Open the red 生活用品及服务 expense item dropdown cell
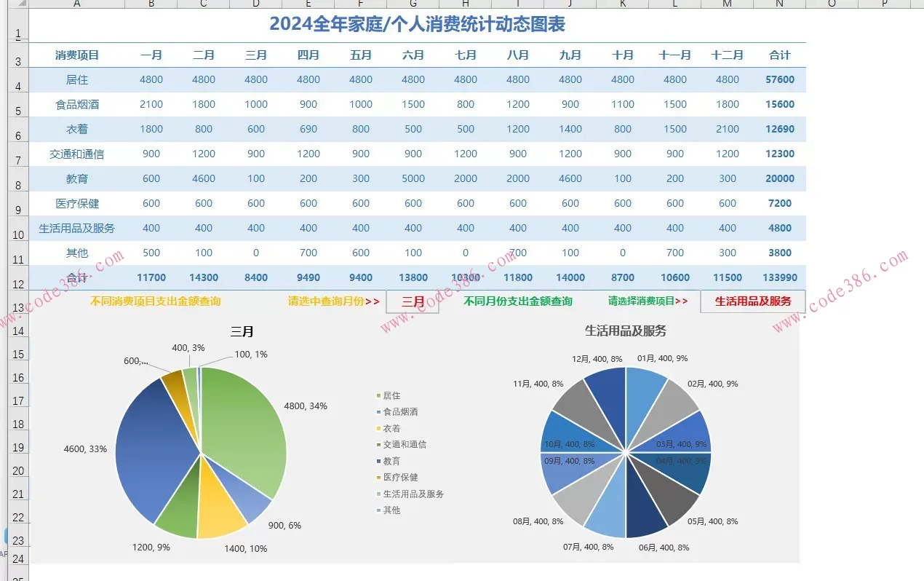This screenshot has width=924, height=581. coord(753,301)
